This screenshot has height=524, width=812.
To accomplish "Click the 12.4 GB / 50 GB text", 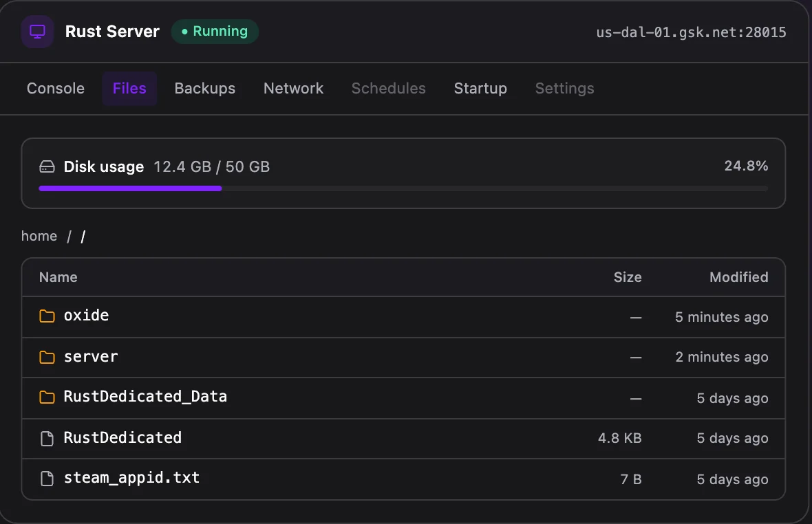I will pyautogui.click(x=212, y=166).
